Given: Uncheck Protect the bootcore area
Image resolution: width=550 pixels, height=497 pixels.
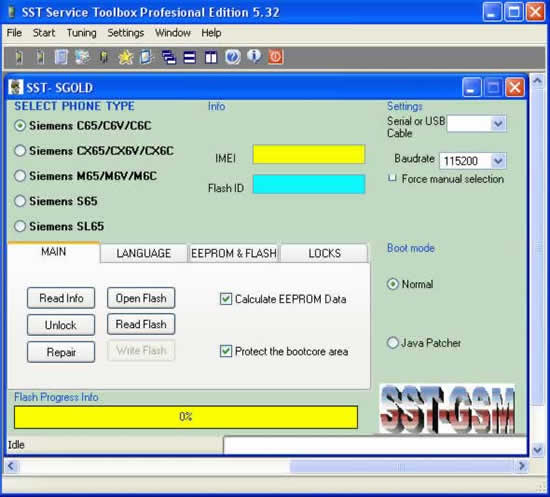Looking at the screenshot, I should [x=226, y=351].
